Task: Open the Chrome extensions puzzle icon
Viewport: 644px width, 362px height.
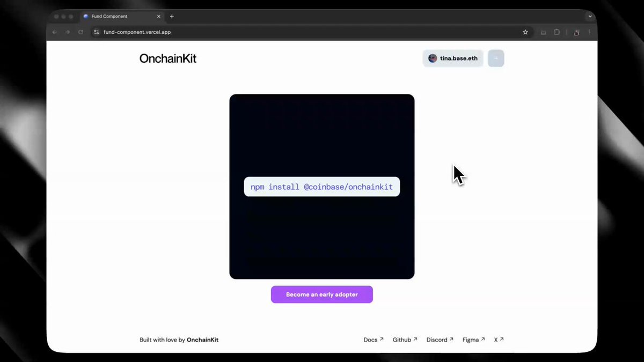Action: [557, 32]
